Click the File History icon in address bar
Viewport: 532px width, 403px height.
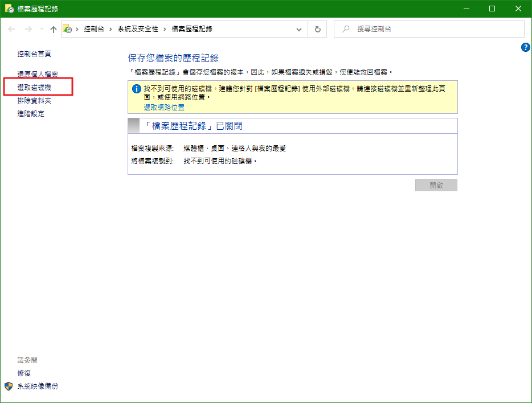[68, 29]
